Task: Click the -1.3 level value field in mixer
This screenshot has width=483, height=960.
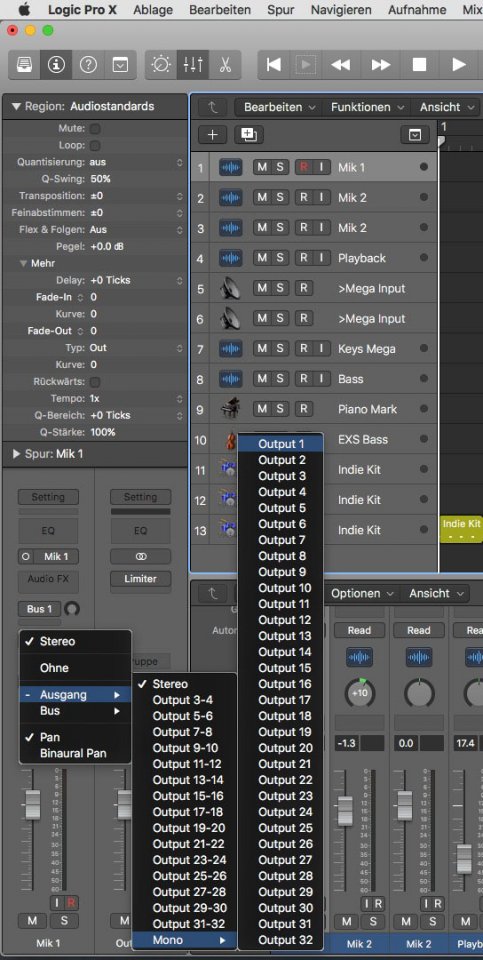Action: pyautogui.click(x=347, y=743)
